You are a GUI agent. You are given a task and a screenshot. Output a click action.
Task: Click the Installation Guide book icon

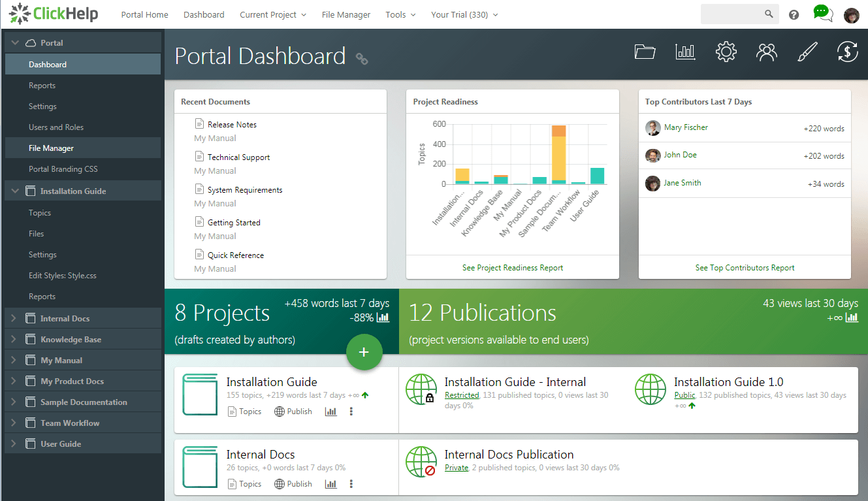click(199, 395)
